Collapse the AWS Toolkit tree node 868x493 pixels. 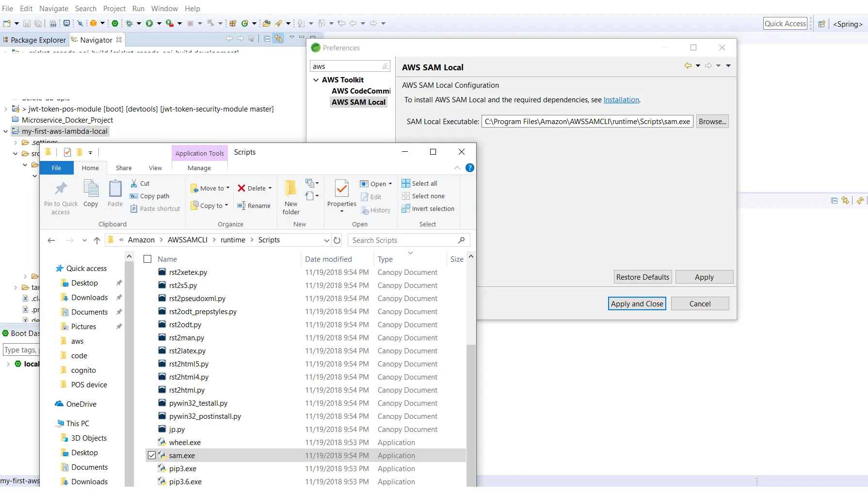coord(316,80)
